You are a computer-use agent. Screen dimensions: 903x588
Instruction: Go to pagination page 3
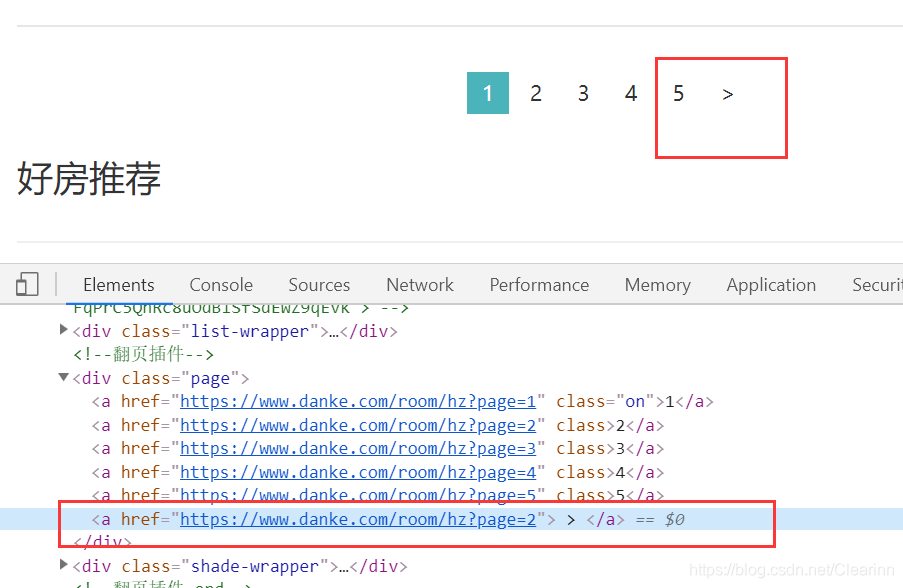tap(583, 93)
